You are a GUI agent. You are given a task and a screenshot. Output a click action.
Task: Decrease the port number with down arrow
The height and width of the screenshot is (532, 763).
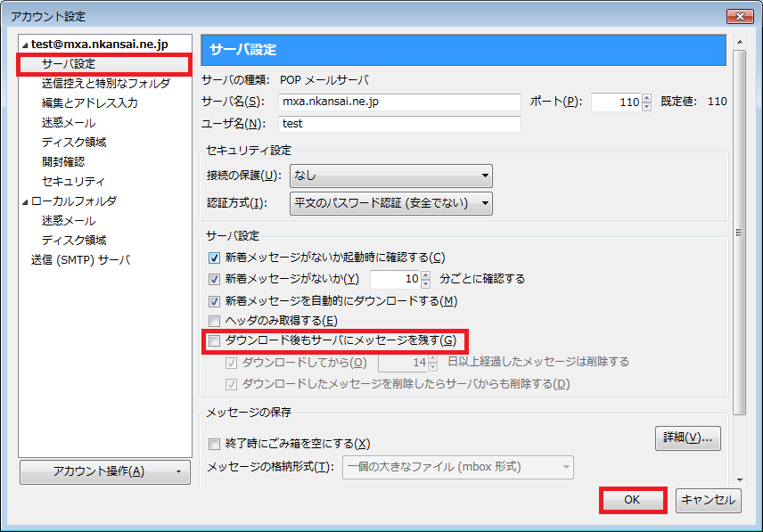(647, 107)
